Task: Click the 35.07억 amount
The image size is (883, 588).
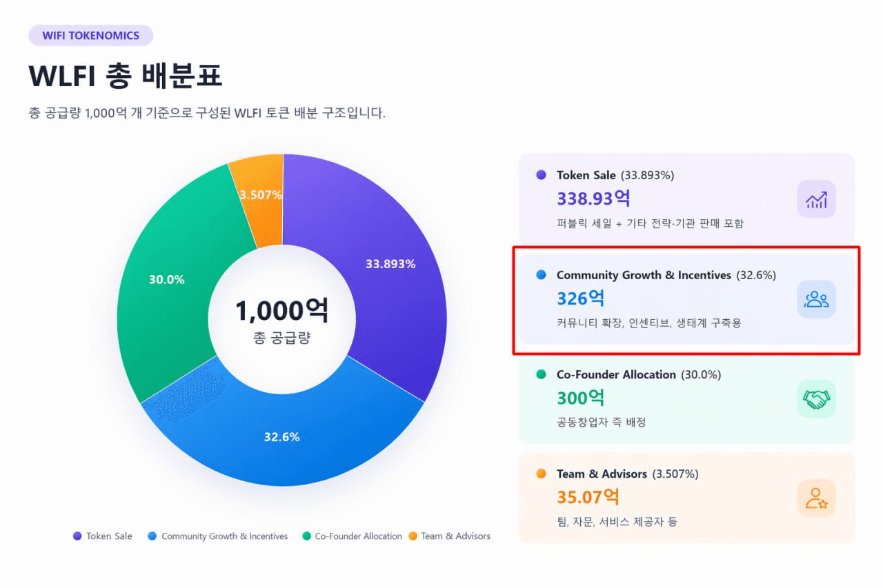Action: coord(588,497)
